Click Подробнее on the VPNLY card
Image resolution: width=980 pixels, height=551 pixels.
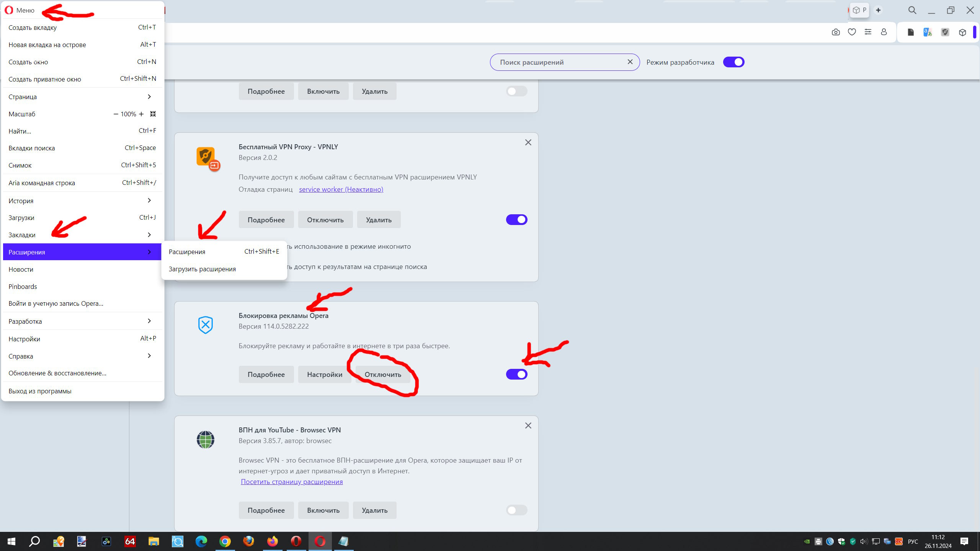coord(266,220)
